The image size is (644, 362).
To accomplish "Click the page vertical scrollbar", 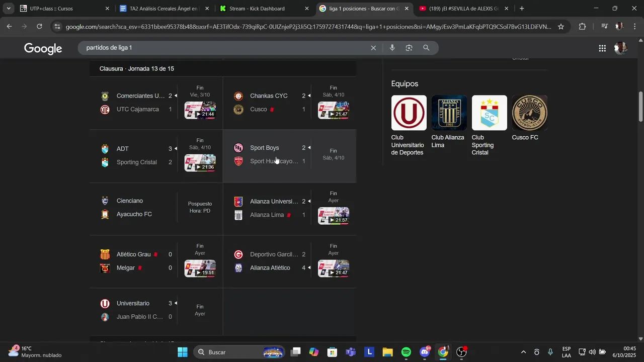I will (640, 107).
